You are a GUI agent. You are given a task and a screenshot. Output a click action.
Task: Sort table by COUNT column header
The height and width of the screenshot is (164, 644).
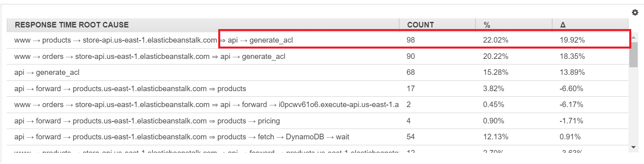pyautogui.click(x=420, y=25)
